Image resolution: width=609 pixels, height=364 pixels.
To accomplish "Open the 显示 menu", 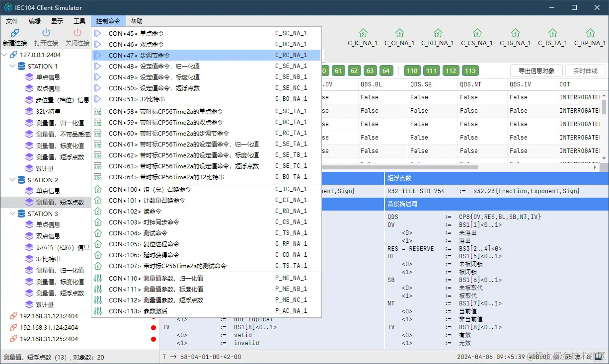I will pos(57,21).
